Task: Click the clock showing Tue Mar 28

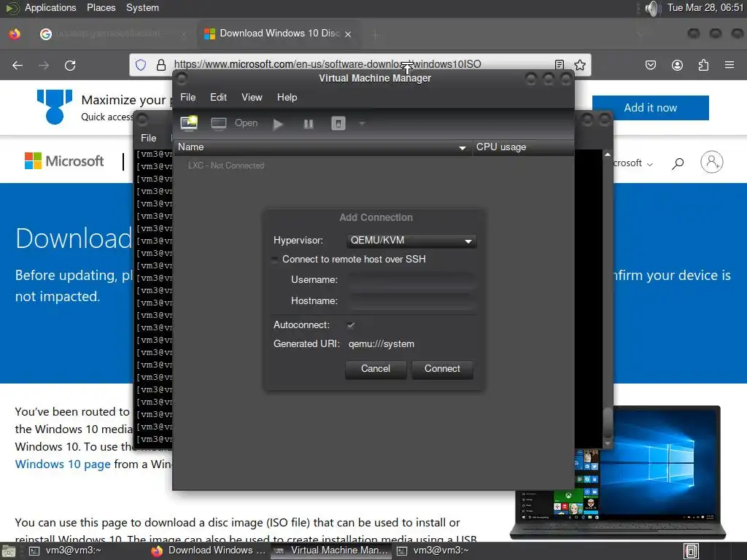Action: tap(705, 7)
